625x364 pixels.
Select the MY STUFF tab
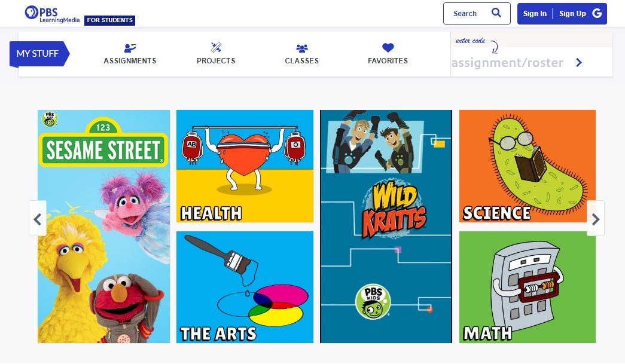(39, 54)
